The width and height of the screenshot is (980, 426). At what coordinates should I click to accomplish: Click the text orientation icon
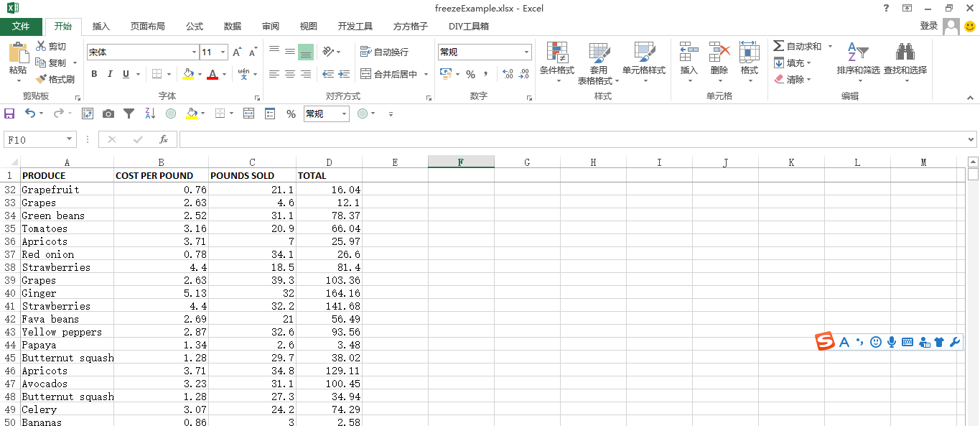coord(328,52)
